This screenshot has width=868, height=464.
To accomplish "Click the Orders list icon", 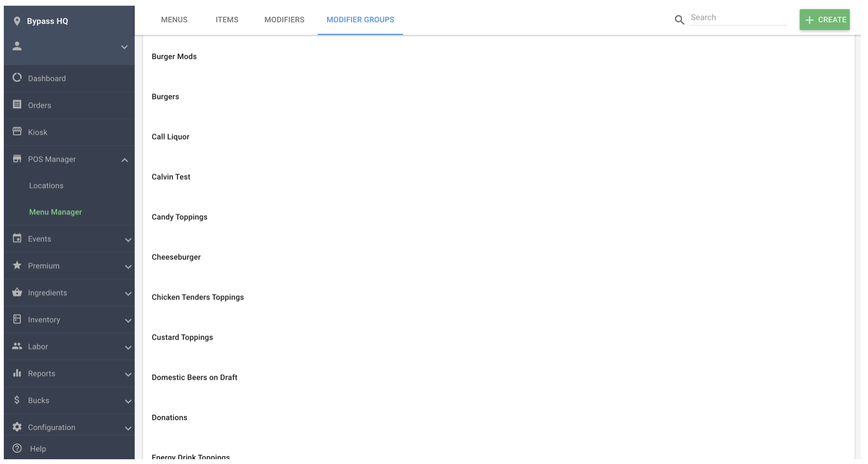I will [x=17, y=105].
